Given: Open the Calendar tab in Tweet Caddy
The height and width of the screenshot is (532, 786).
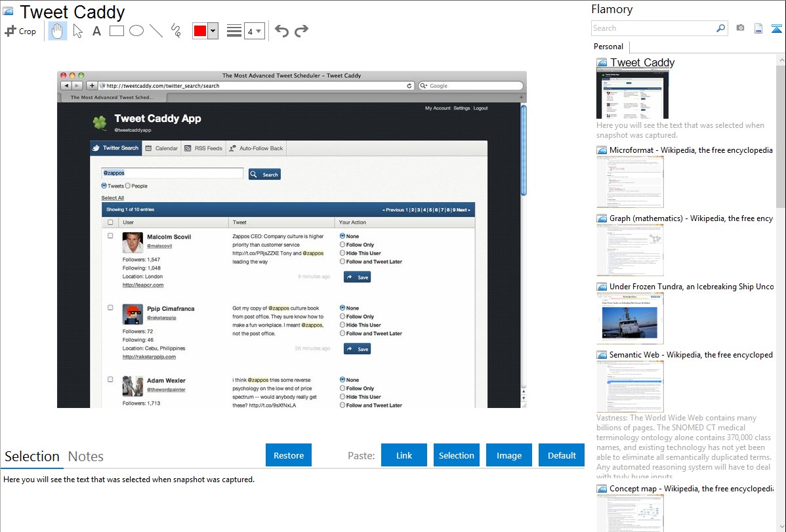Looking at the screenshot, I should click(161, 148).
